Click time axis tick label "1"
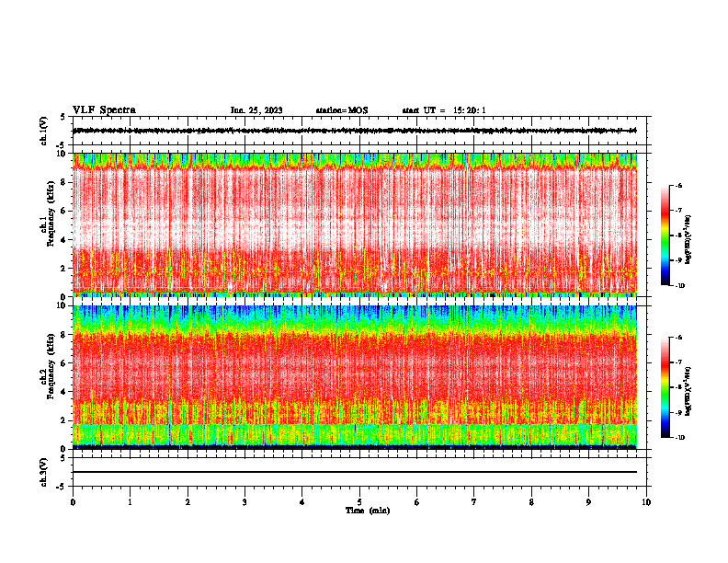Image resolution: width=728 pixels, height=563 pixels. tap(130, 502)
